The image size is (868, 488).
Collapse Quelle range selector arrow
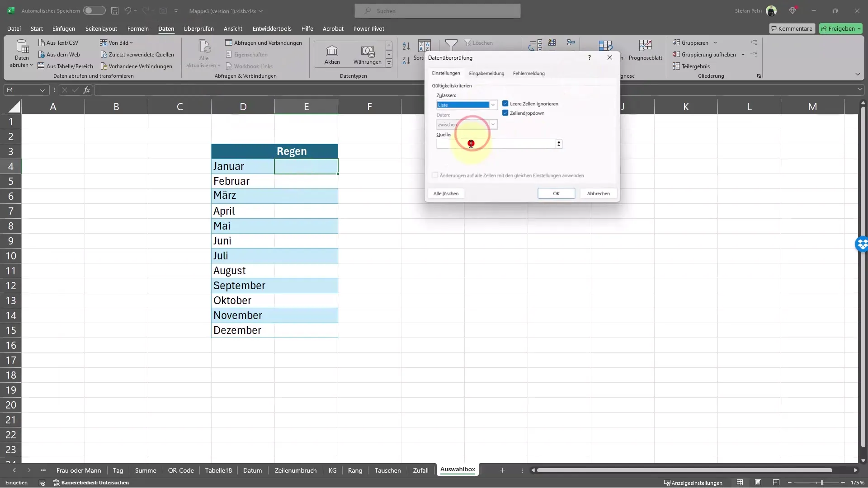(559, 144)
